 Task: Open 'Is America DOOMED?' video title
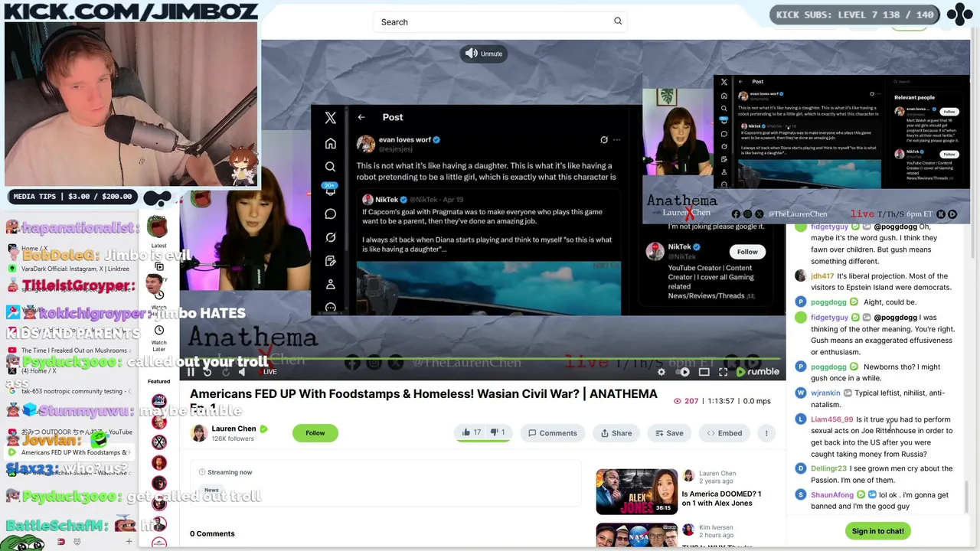tap(721, 499)
